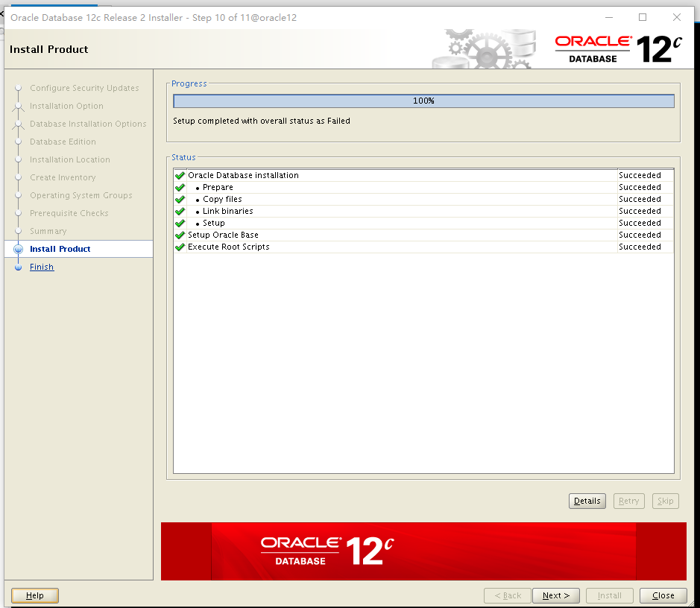Click the Install Product step bullet icon
Image resolution: width=700 pixels, height=608 pixels.
pos(18,250)
